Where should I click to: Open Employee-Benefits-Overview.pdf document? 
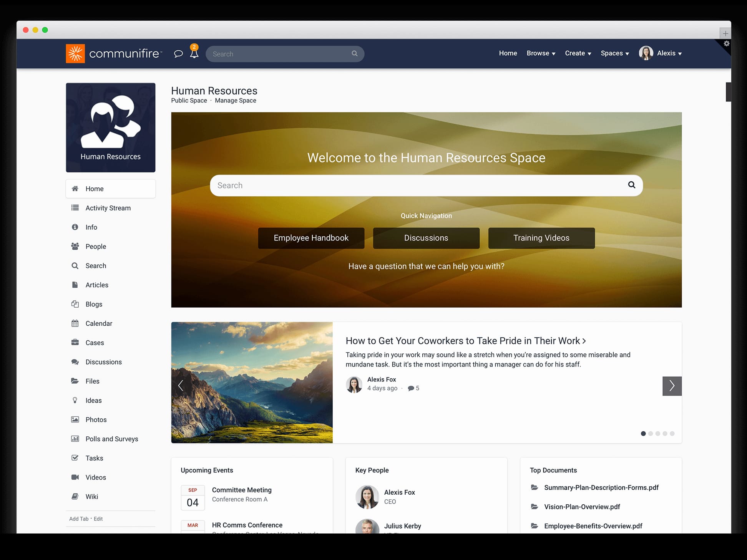click(x=593, y=526)
